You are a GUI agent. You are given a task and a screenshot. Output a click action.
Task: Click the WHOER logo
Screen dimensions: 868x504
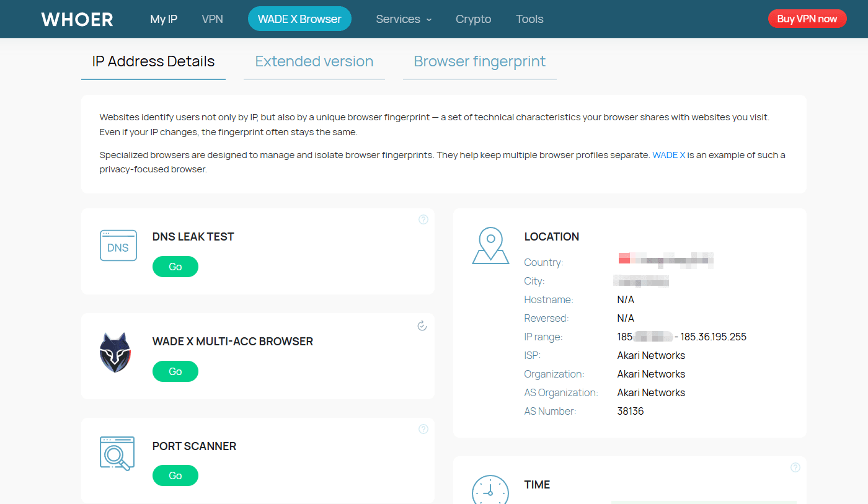coord(77,19)
